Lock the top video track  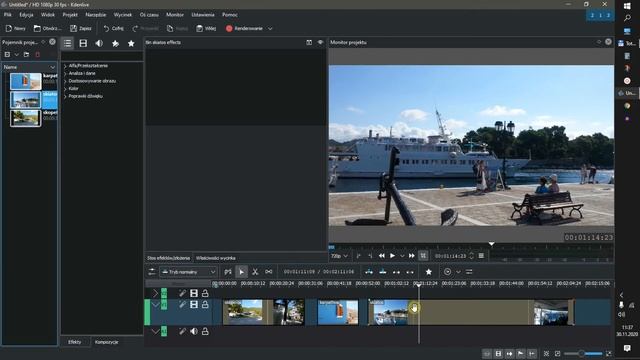pos(205,293)
